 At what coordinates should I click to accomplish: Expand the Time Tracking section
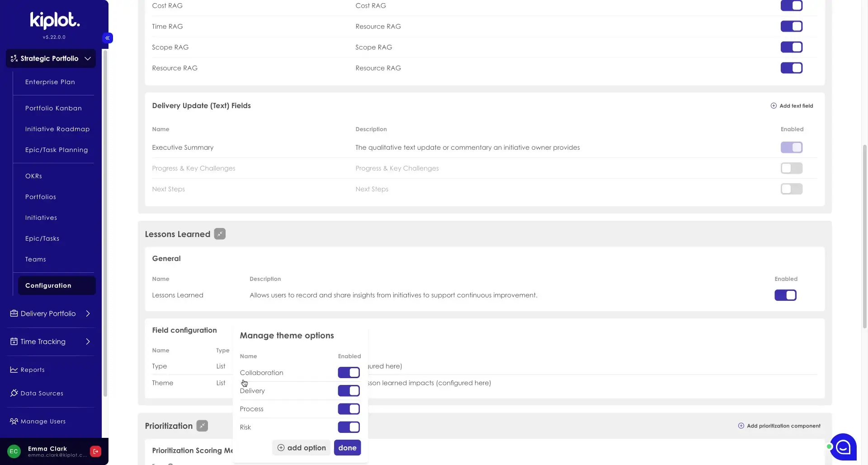pos(88,342)
